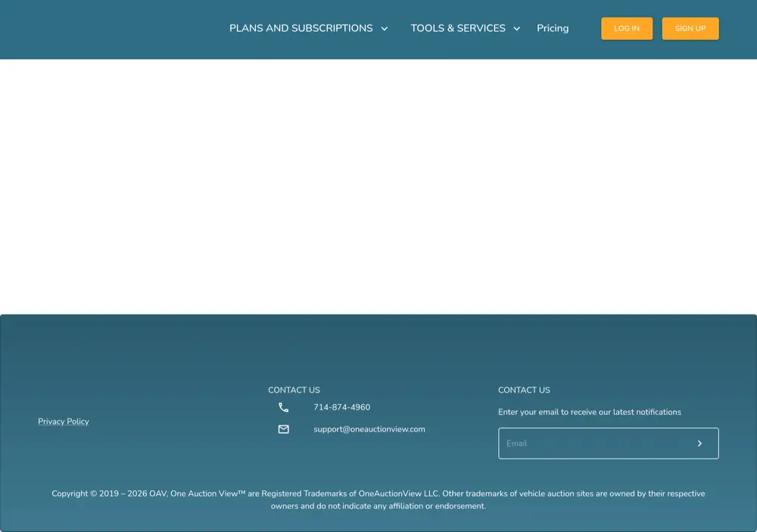Open the TOOLS & SERVICES menu
The width and height of the screenshot is (757, 532).
[458, 29]
